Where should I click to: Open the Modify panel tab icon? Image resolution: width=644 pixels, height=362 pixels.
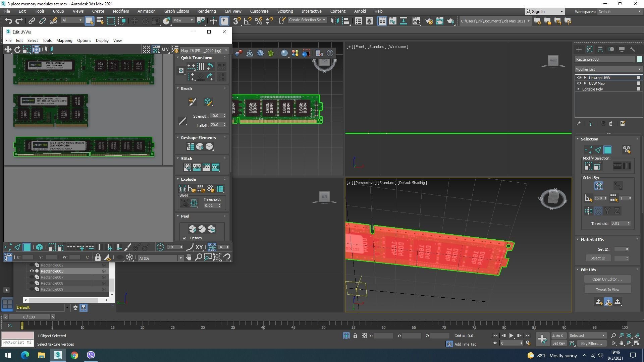pos(589,49)
